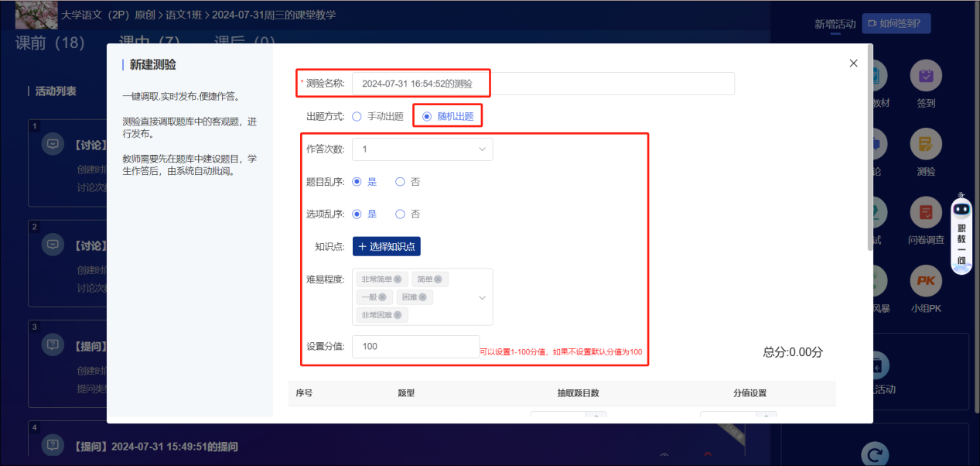Set 题目乱序 to 否
The image size is (980, 466).
400,182
